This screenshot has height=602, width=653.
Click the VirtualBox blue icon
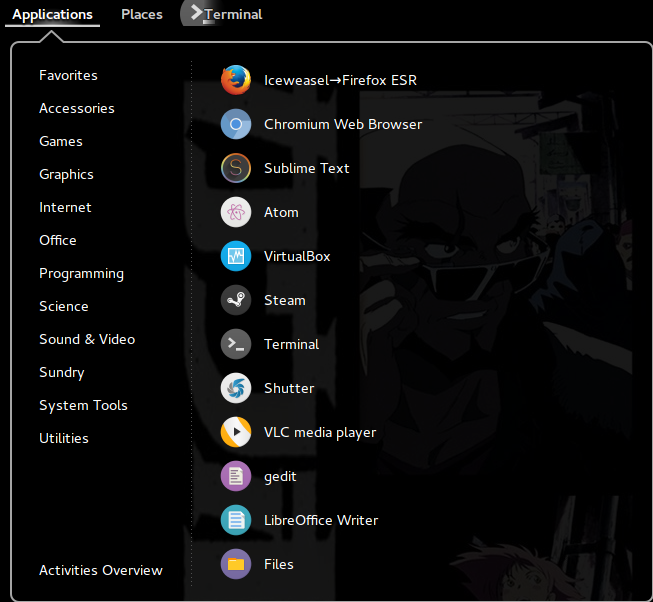click(236, 256)
